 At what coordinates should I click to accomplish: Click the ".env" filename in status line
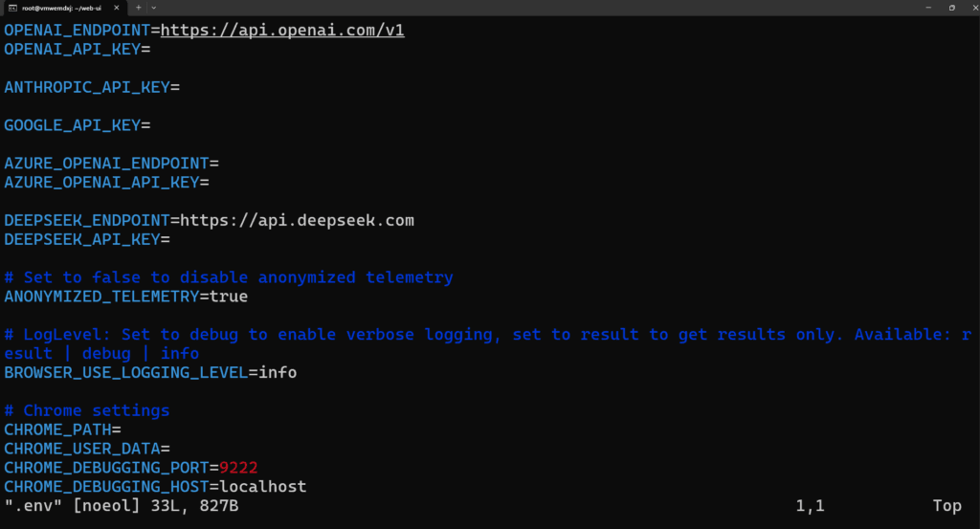coord(22,505)
